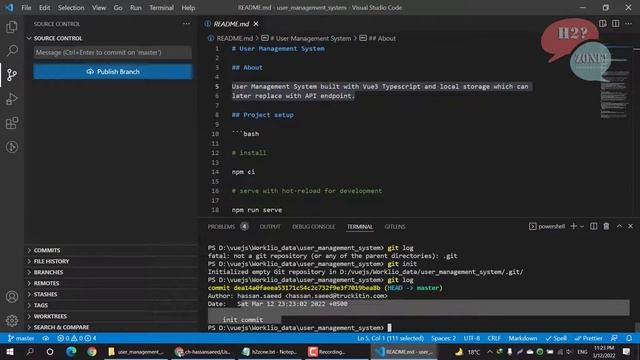This screenshot has width=640, height=360.
Task: Change file encoding UTF-8
Action: (x=471, y=338)
